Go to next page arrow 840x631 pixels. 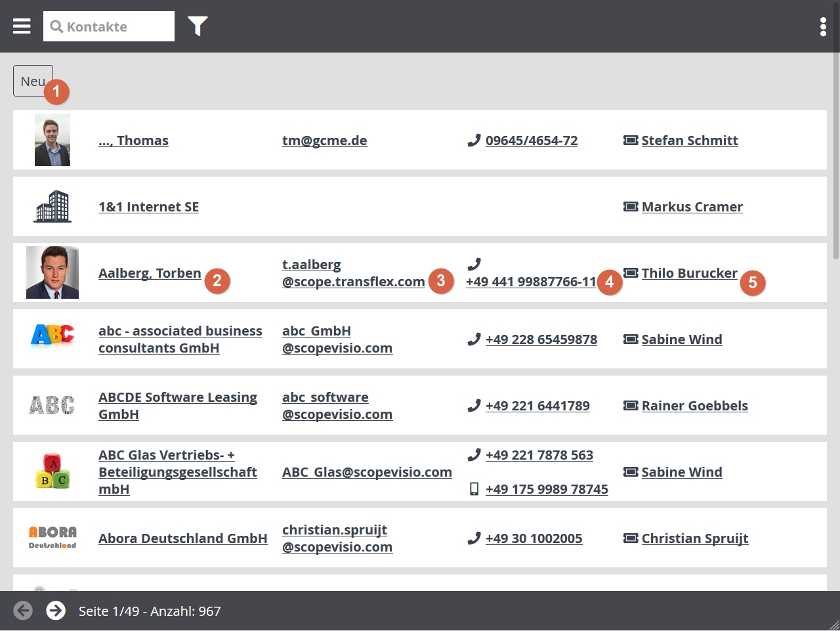(x=56, y=611)
